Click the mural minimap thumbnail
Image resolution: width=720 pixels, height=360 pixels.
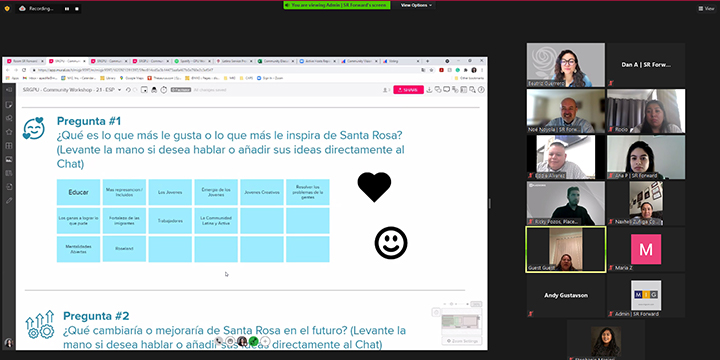(461, 321)
